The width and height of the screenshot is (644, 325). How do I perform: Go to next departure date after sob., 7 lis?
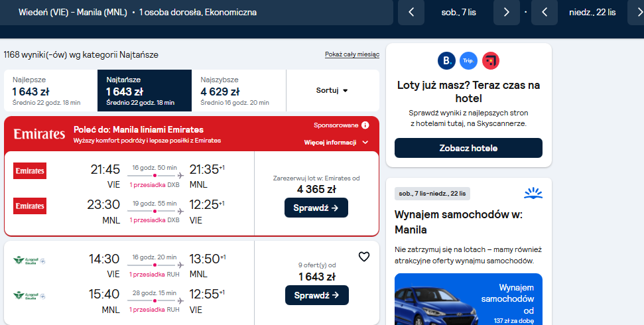(507, 13)
